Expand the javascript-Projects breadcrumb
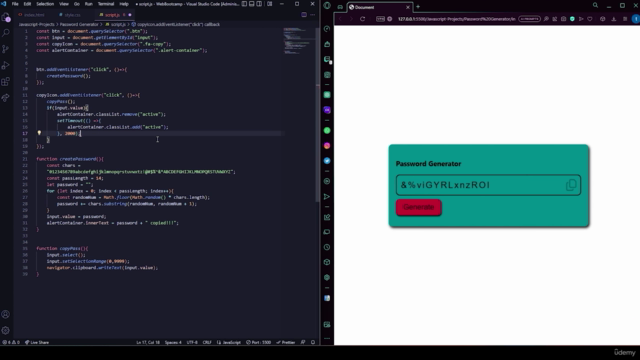640x360 pixels. [x=36, y=24]
